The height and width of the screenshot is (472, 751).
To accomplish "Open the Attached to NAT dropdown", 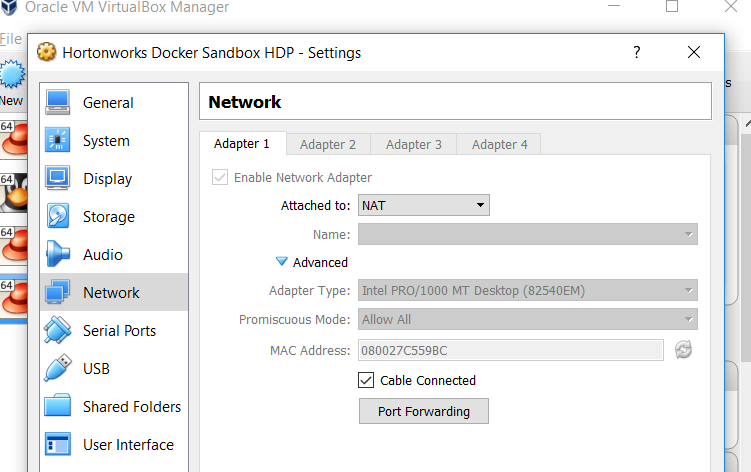I will click(x=423, y=205).
